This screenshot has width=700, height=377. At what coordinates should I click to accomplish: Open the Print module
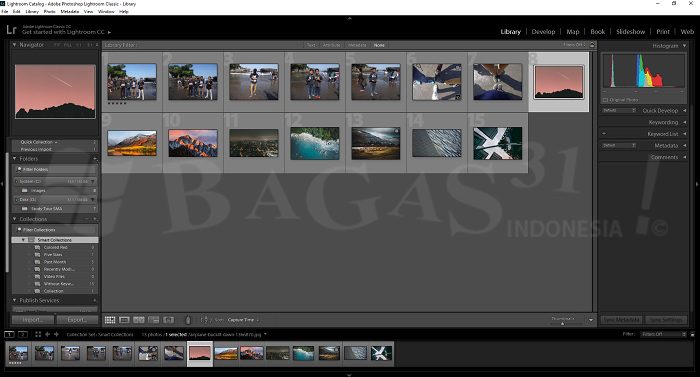pos(663,31)
